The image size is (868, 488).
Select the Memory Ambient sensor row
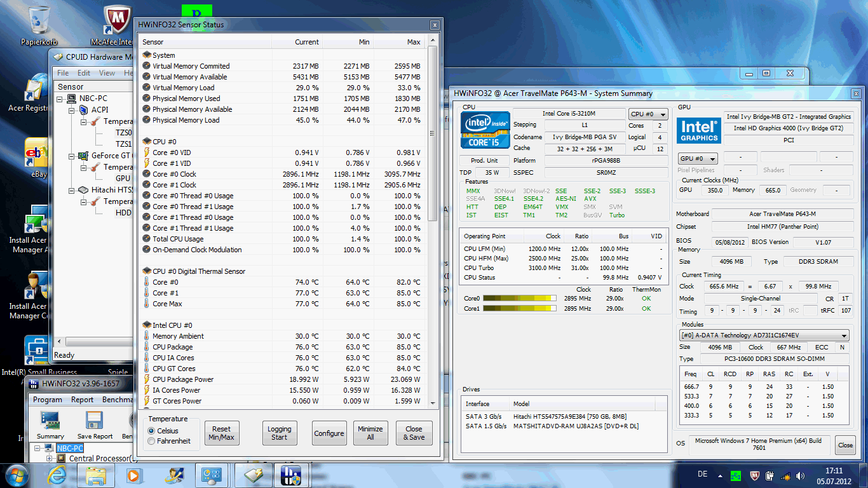tap(282, 336)
